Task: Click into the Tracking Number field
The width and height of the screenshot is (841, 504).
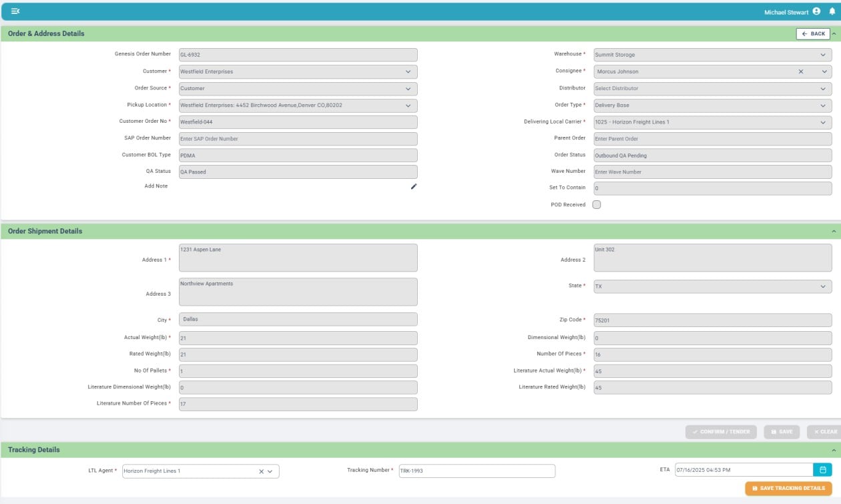Action: pyautogui.click(x=477, y=471)
